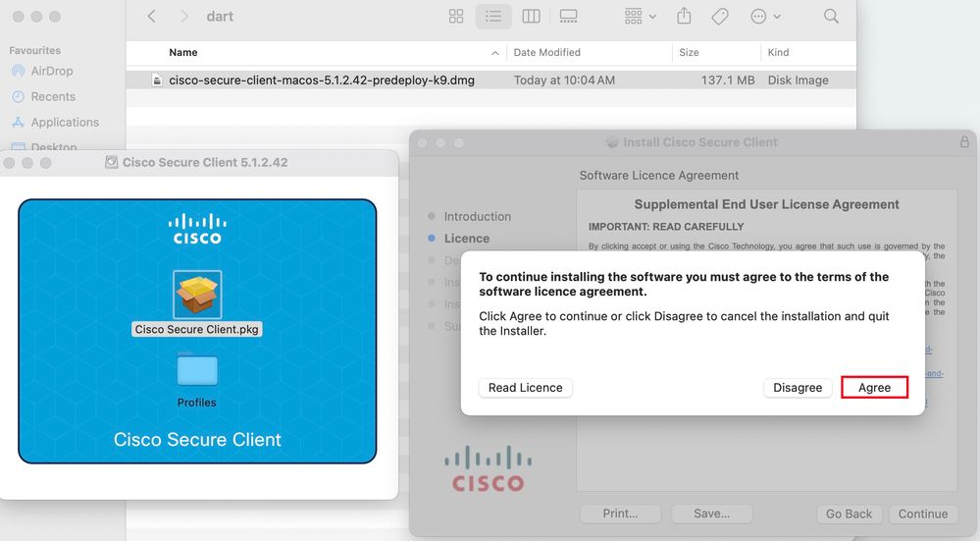Image resolution: width=980 pixels, height=541 pixels.
Task: Click the Name column sort chevron
Action: [x=495, y=53]
